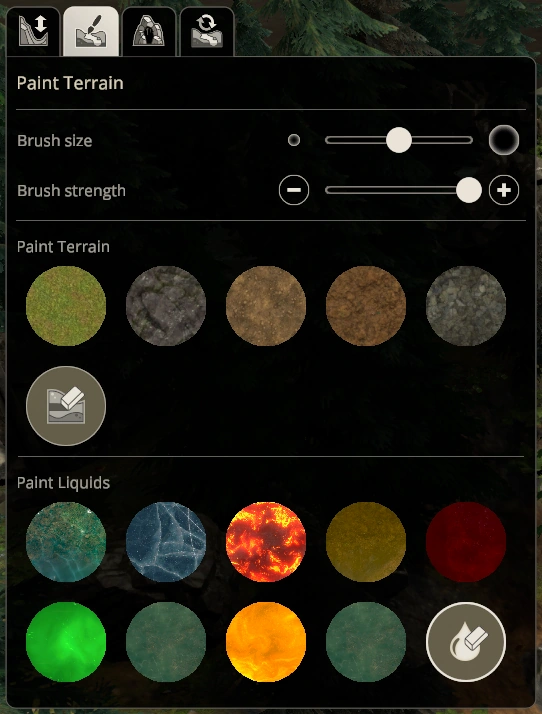Screen dimensions: 542x714
Task: Click the terrain eraser icon
Action: pyautogui.click(x=66, y=406)
